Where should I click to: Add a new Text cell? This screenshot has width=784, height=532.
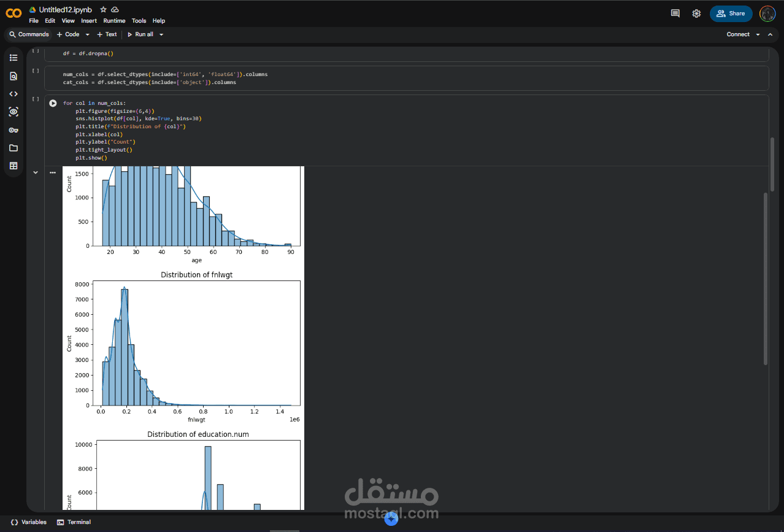point(107,34)
